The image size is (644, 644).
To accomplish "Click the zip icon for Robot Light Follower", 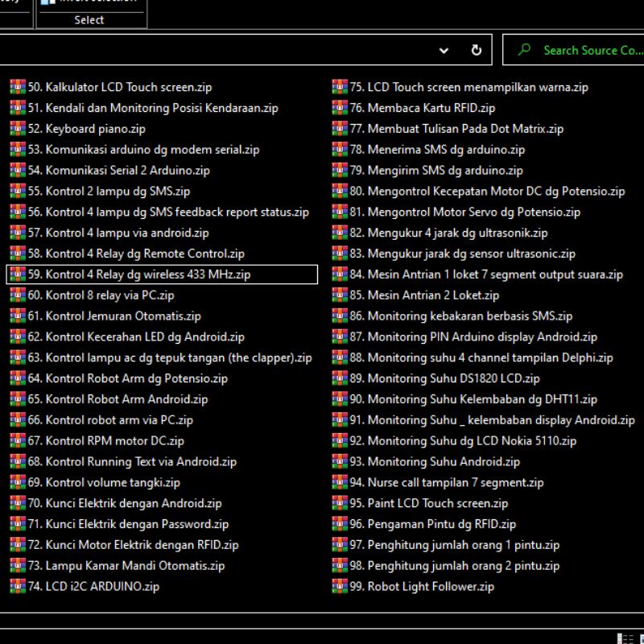I will coord(340,587).
